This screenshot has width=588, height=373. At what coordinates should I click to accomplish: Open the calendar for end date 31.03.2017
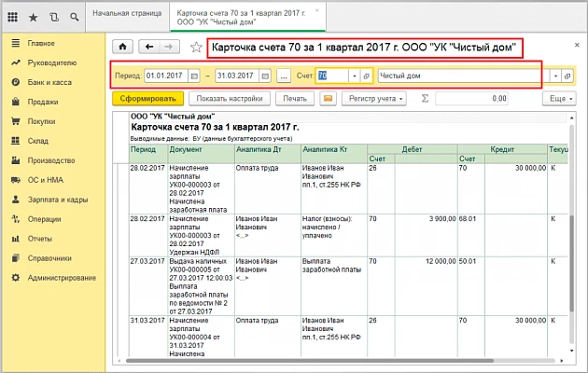(265, 76)
